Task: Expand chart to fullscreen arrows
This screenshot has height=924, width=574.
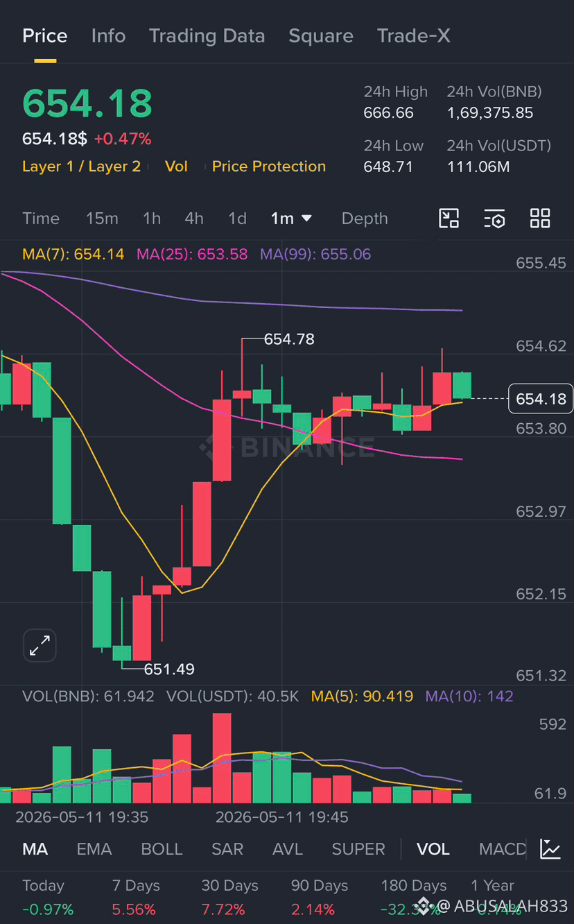Action: [40, 646]
